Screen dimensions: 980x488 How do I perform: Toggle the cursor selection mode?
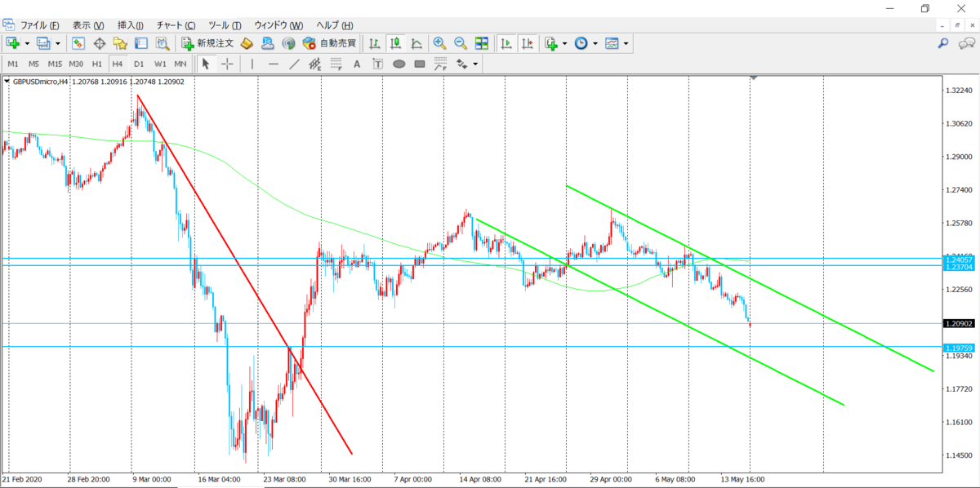point(206,64)
